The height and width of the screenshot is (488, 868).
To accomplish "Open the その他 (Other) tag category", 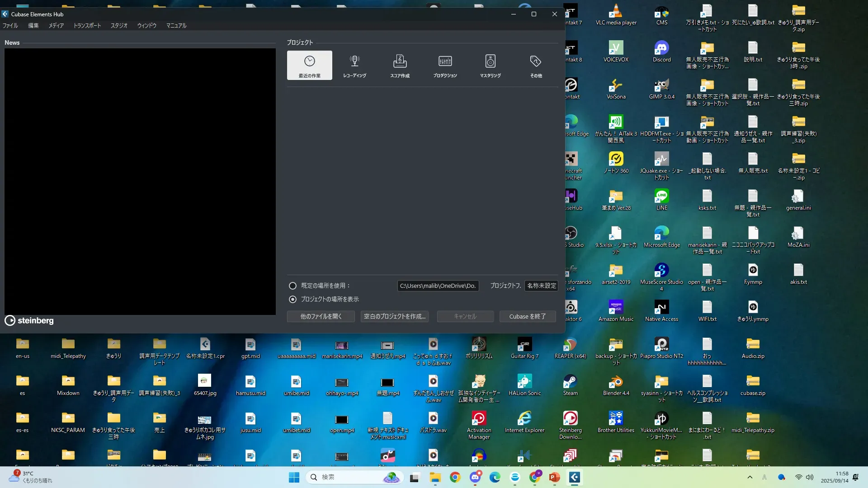I will 536,66.
